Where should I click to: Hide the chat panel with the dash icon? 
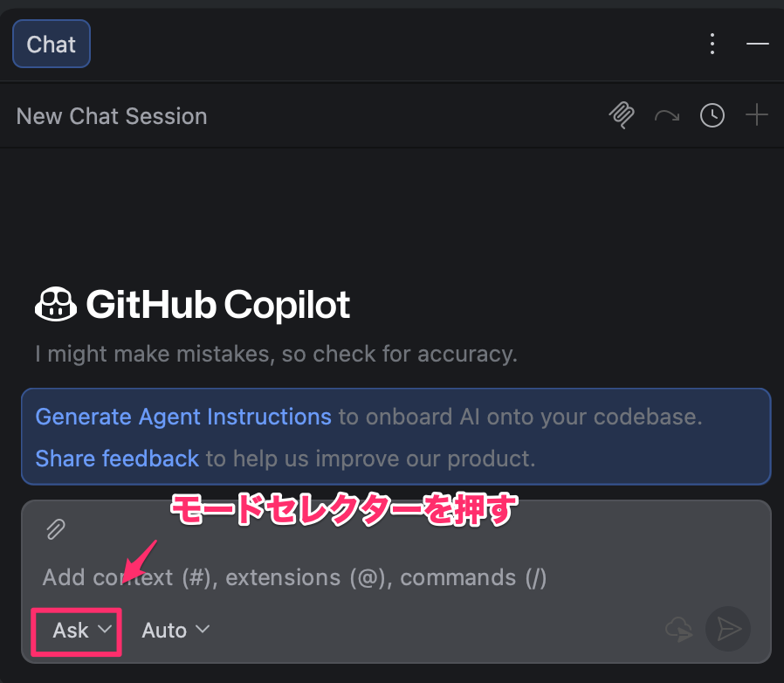[x=757, y=44]
